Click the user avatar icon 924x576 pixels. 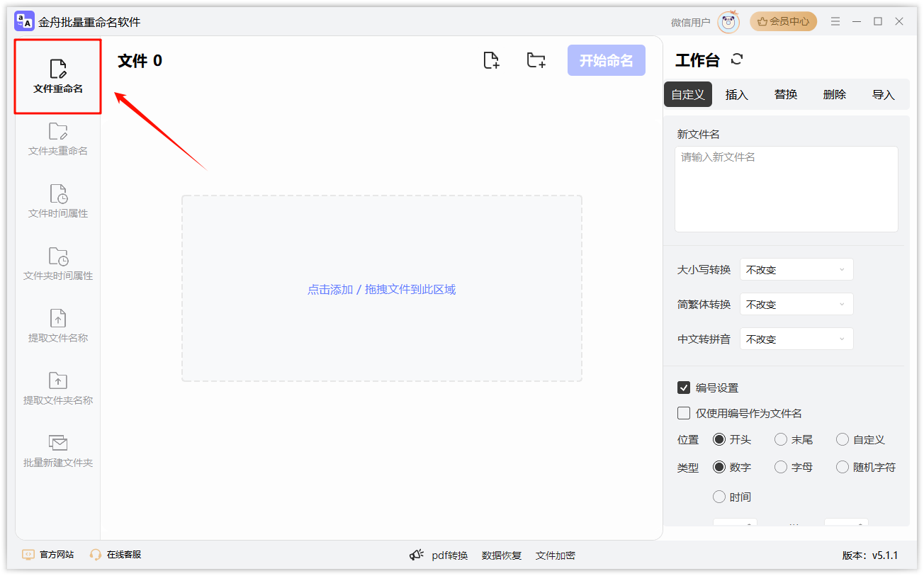[728, 22]
